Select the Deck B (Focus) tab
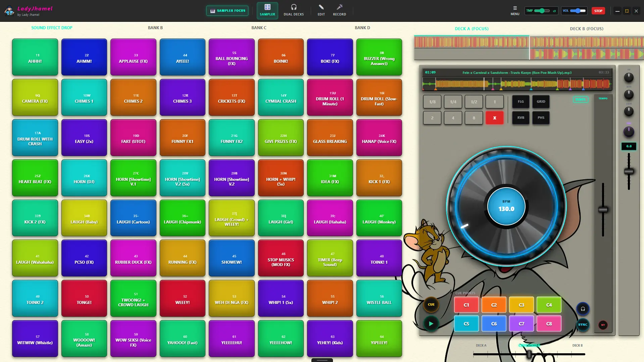Image resolution: width=644 pixels, height=362 pixels. pos(587,29)
